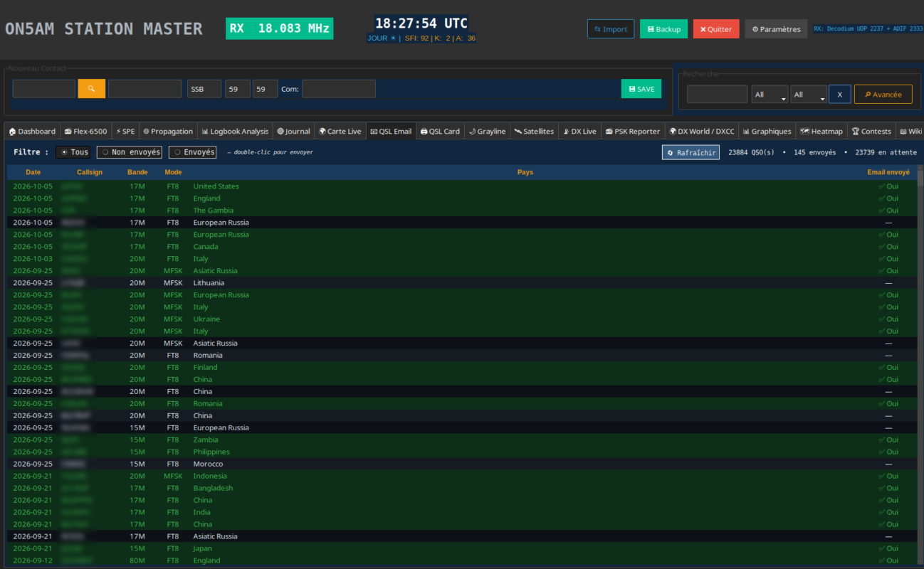Select the Lithuania row in the list
This screenshot has width=924, height=569.
click(461, 283)
